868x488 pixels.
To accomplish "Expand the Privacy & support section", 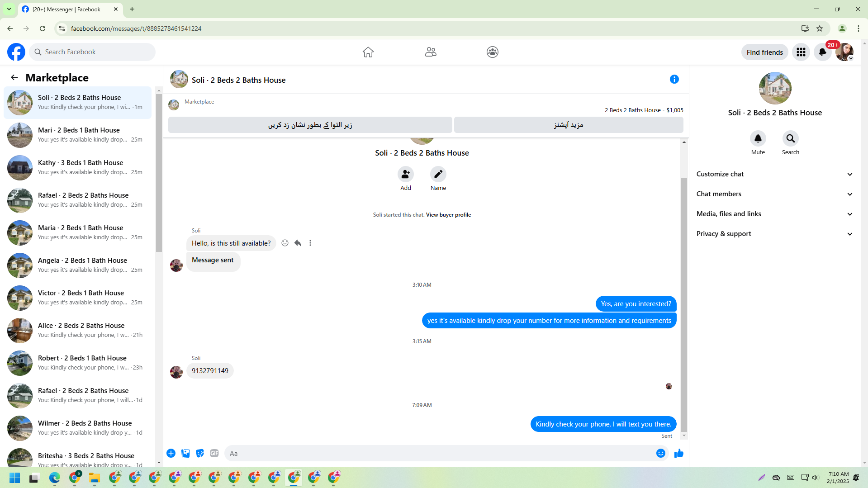I will pos(775,234).
